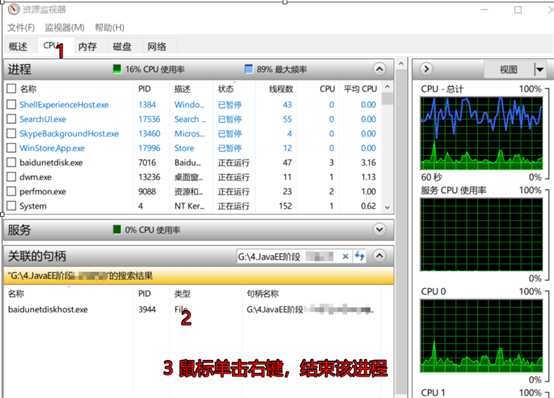Sort processes by 状态 column header
Screen dimensions: 554x398
(x=226, y=89)
